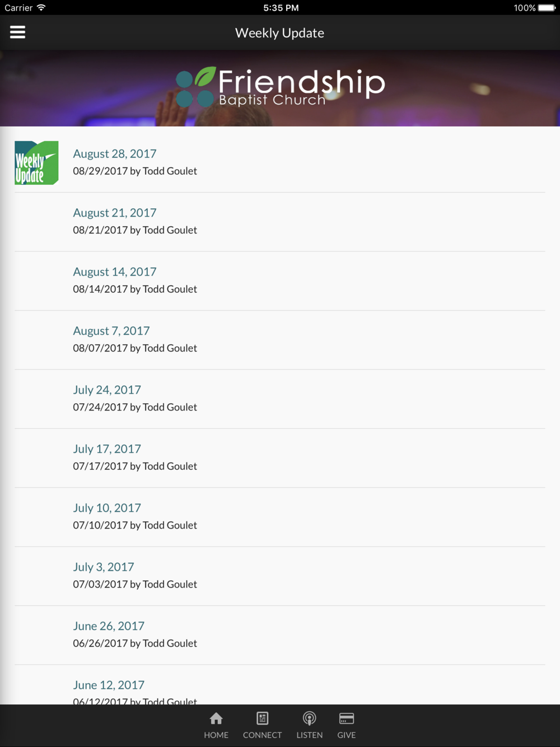
Task: Tap the battery indicator in status bar
Action: pos(547,8)
